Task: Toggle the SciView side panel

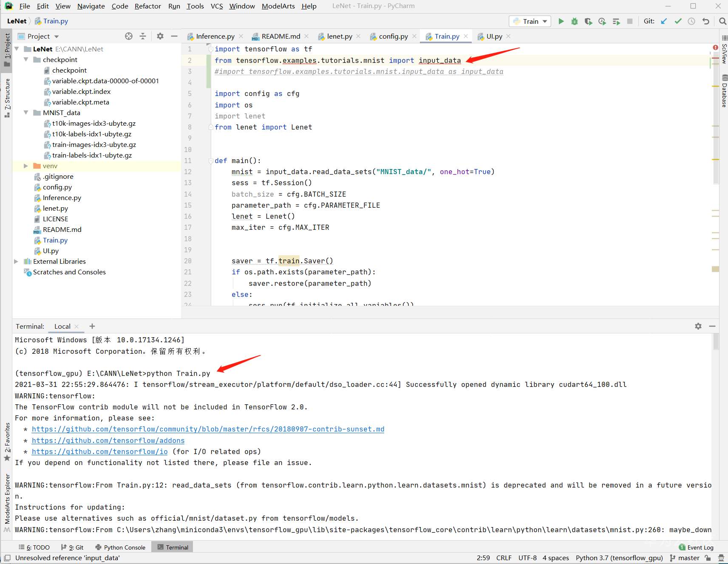Action: [724, 51]
